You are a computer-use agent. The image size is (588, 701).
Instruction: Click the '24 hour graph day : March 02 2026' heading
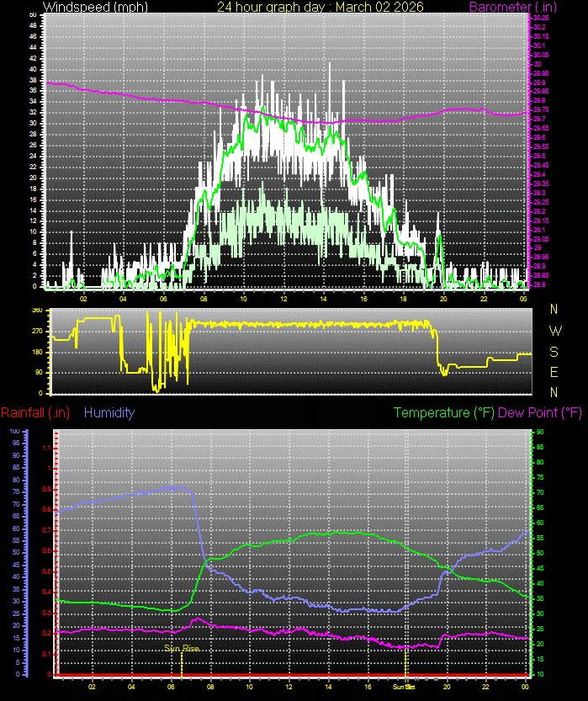320,7
